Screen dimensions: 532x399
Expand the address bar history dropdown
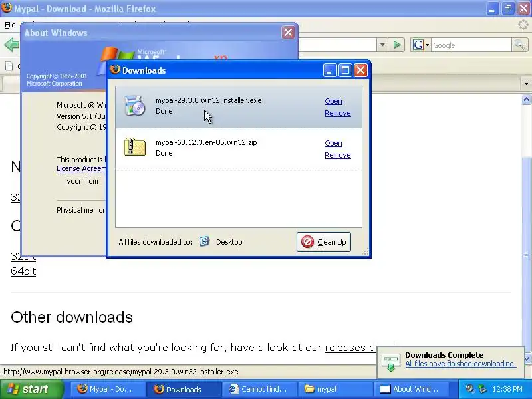pos(382,45)
